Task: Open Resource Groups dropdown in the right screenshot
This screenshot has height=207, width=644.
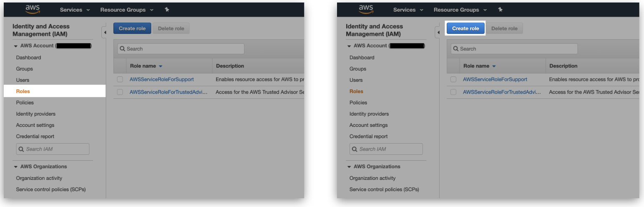Action: tap(460, 10)
